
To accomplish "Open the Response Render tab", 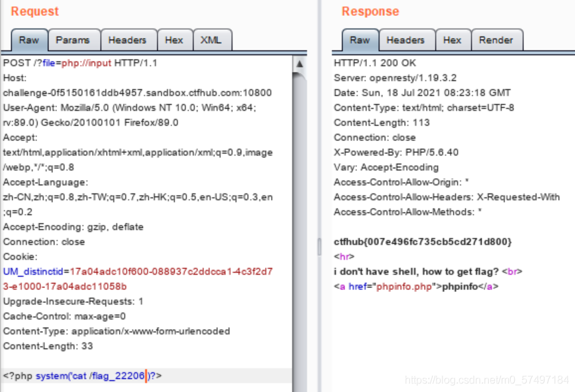I will coord(497,40).
